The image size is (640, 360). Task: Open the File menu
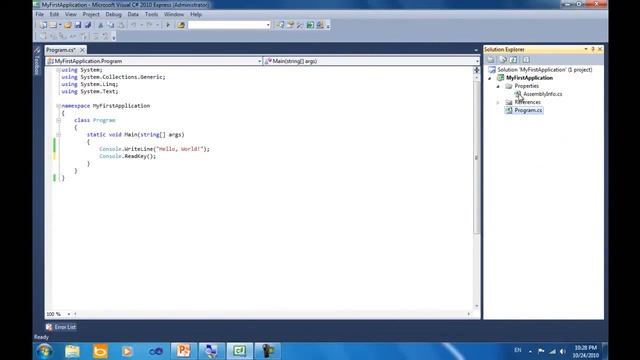[x=40, y=14]
